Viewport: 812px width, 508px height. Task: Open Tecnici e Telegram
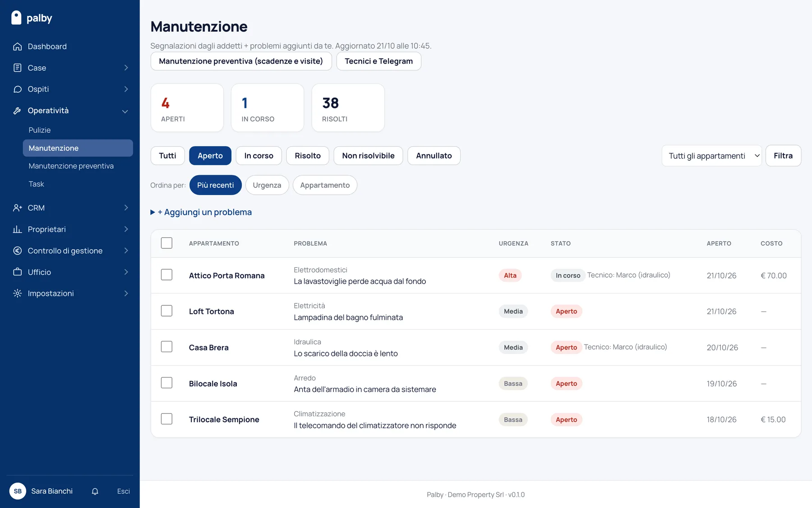pos(378,61)
